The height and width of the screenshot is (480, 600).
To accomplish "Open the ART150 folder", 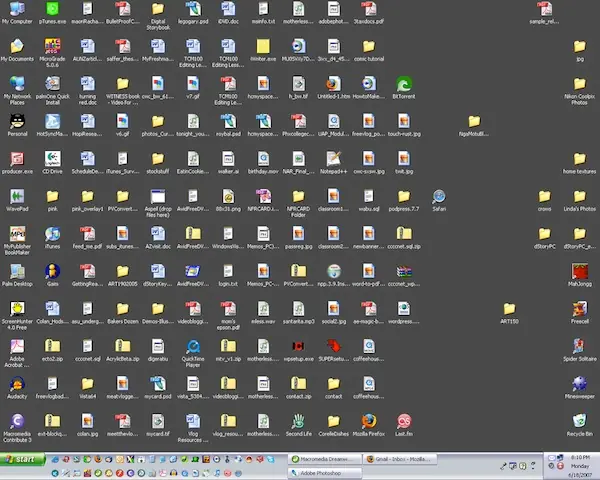I will tap(510, 309).
